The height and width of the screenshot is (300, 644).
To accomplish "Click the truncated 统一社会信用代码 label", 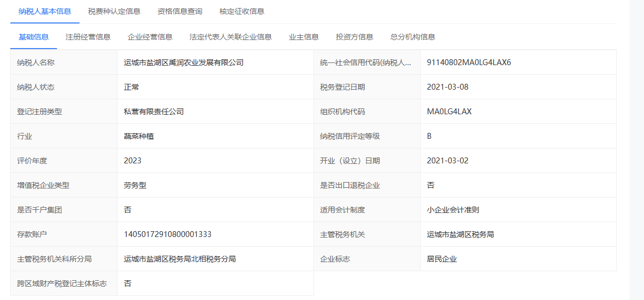I will 366,62.
